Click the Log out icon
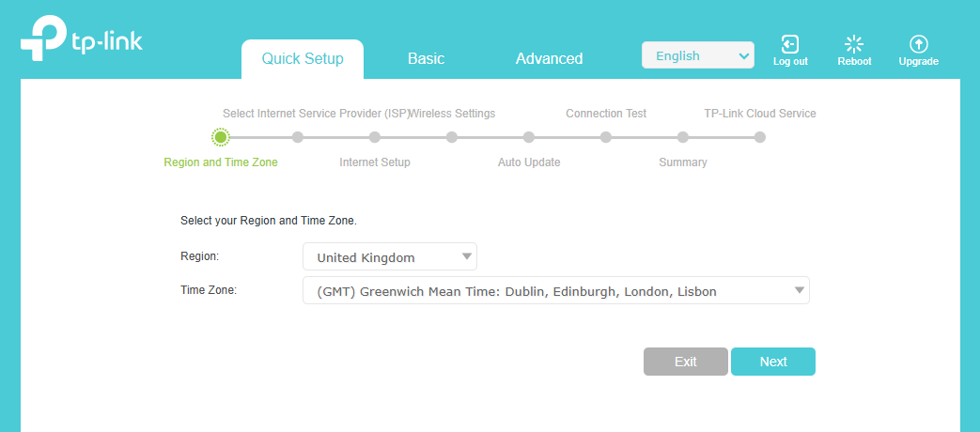Image resolution: width=980 pixels, height=432 pixels. pos(790,44)
